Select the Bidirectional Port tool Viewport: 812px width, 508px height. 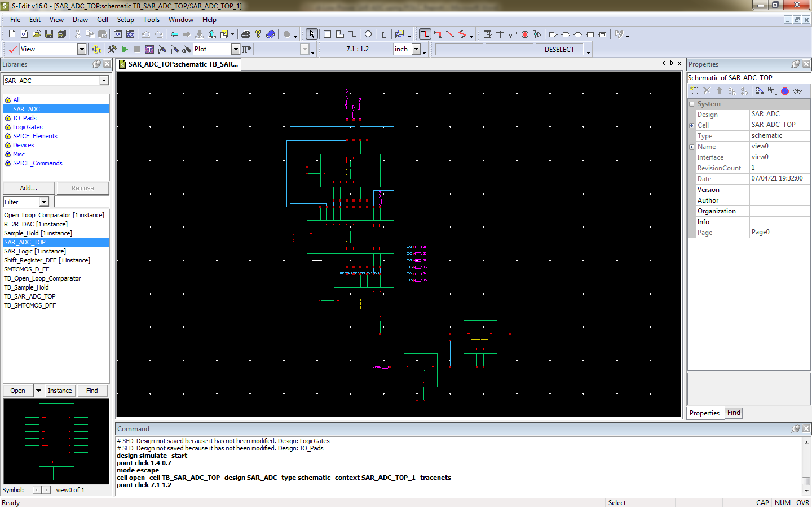578,34
